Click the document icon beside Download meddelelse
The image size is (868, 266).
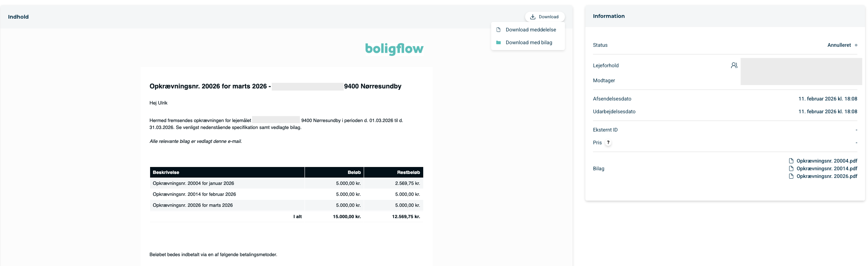pyautogui.click(x=498, y=30)
